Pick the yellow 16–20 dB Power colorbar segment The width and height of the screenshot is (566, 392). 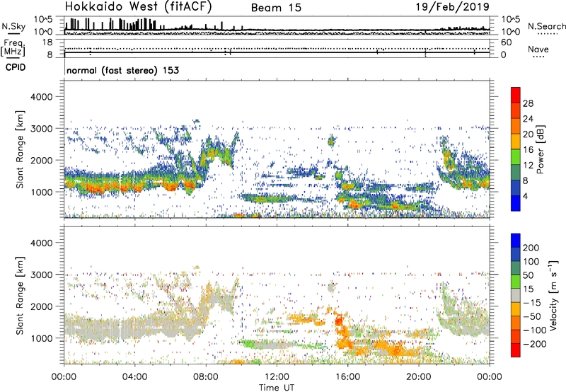click(516, 142)
